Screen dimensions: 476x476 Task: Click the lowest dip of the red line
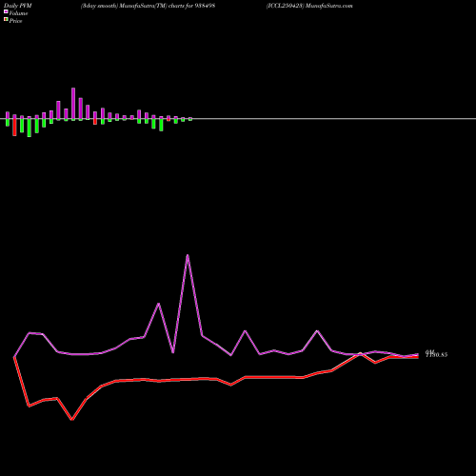tap(72, 419)
